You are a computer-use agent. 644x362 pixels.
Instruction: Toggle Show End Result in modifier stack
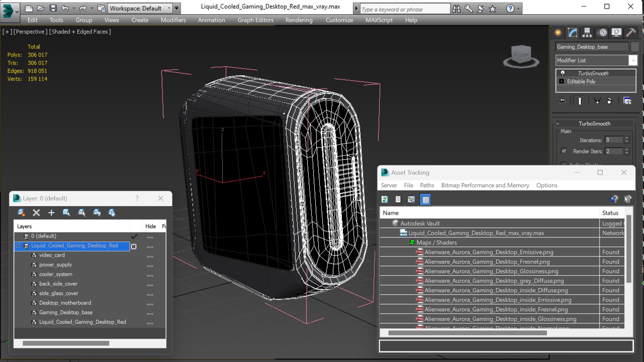tap(580, 101)
